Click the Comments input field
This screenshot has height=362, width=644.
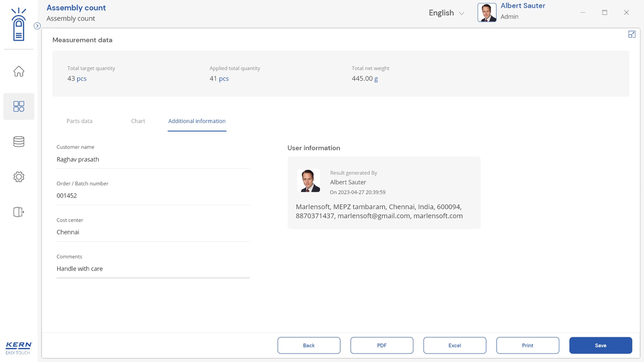(x=153, y=269)
